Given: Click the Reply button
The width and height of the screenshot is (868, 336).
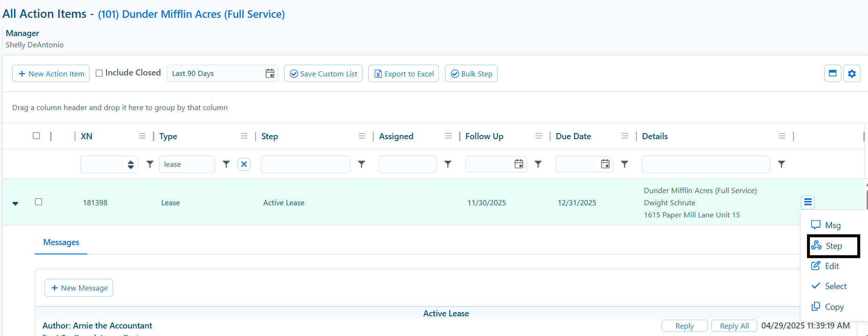Looking at the screenshot, I should pos(685,326).
